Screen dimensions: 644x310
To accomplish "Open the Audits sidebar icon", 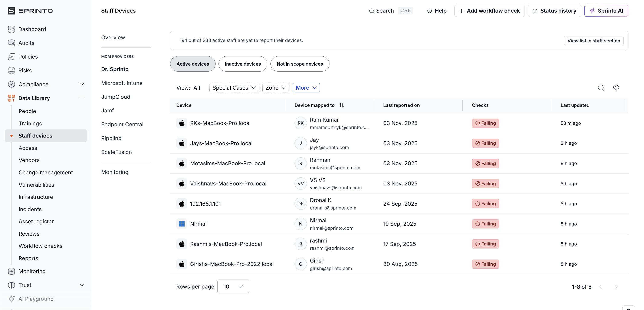I will click(11, 43).
